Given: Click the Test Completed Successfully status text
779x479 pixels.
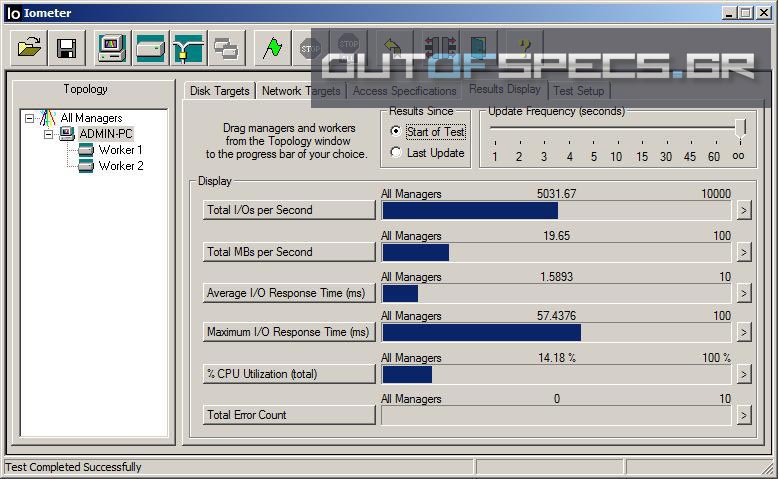Looking at the screenshot, I should 74,467.
